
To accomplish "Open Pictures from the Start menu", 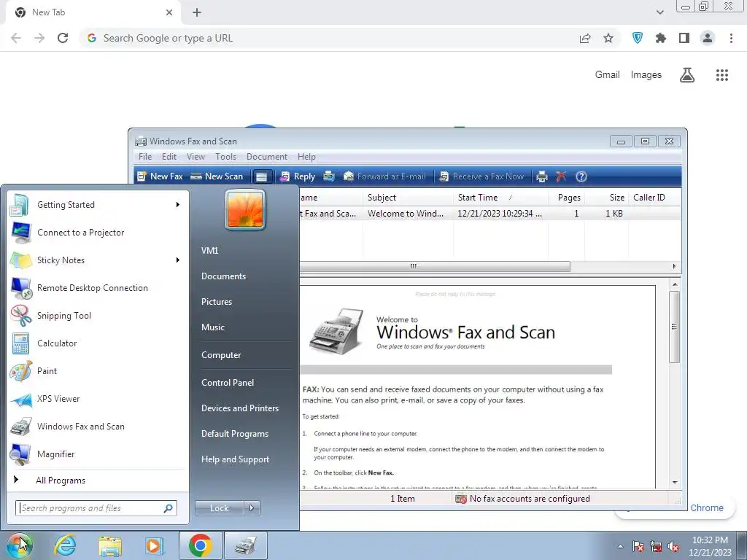I will 216,302.
